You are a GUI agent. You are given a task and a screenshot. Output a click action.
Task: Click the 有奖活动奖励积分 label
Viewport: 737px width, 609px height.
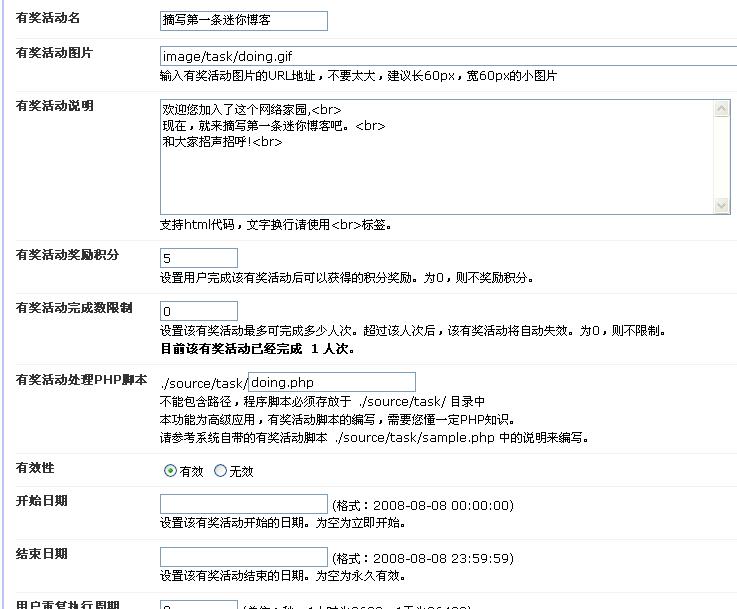67,255
